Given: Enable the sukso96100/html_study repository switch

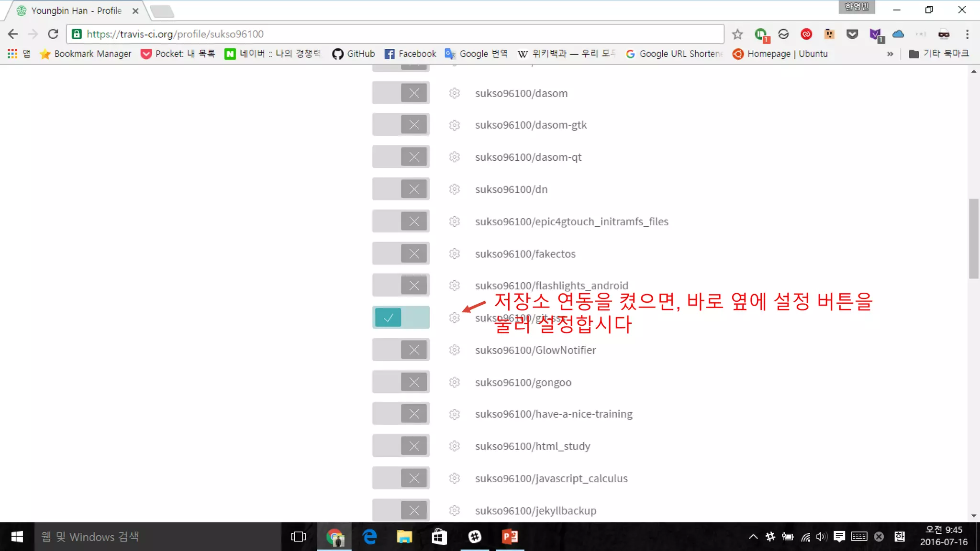Looking at the screenshot, I should tap(401, 446).
